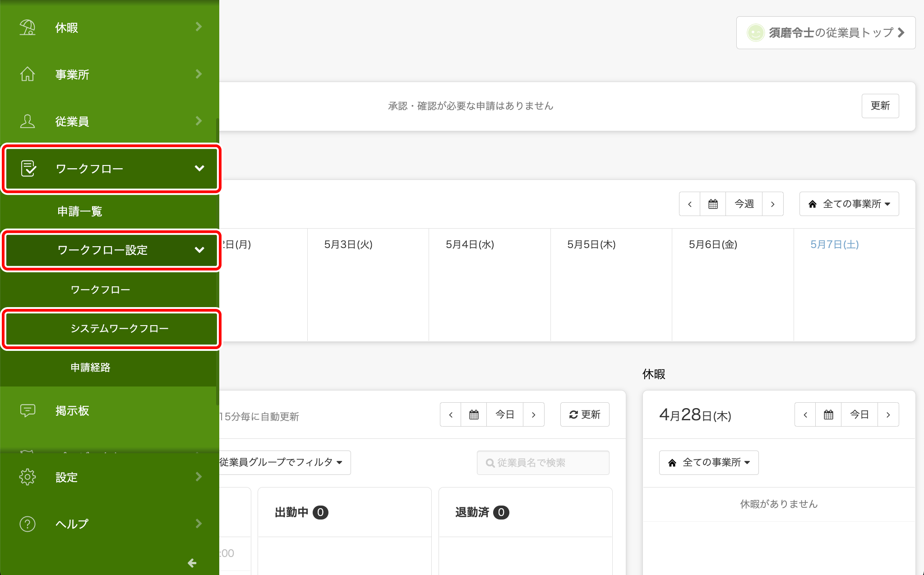Expand the 休暇 chevron arrow
This screenshot has height=575, width=924.
click(199, 27)
